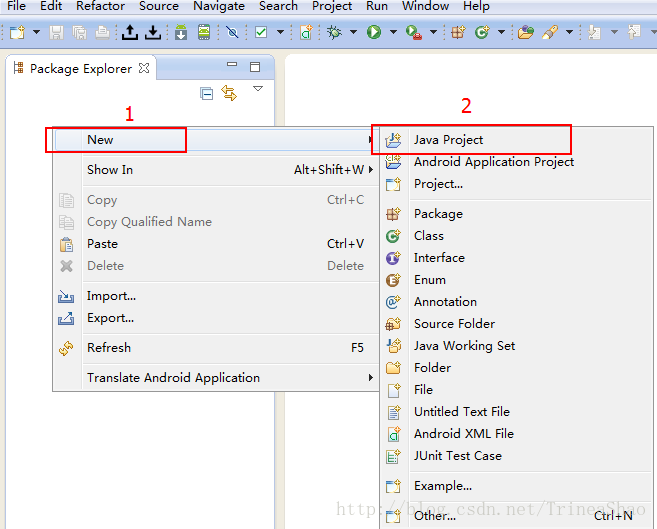The height and width of the screenshot is (529, 657).
Task: Click the Save toolbar icon
Action: pyautogui.click(x=56, y=32)
